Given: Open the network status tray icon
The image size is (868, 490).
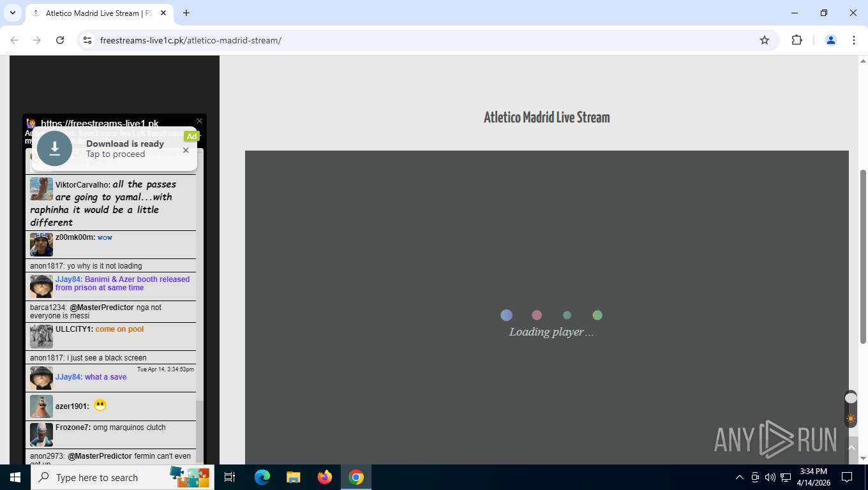Looking at the screenshot, I should click(786, 477).
